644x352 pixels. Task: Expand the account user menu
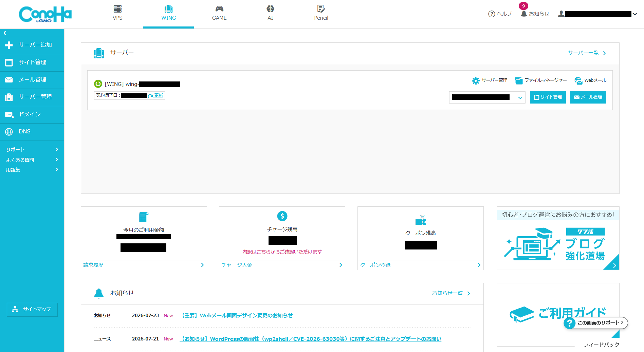(x=597, y=14)
